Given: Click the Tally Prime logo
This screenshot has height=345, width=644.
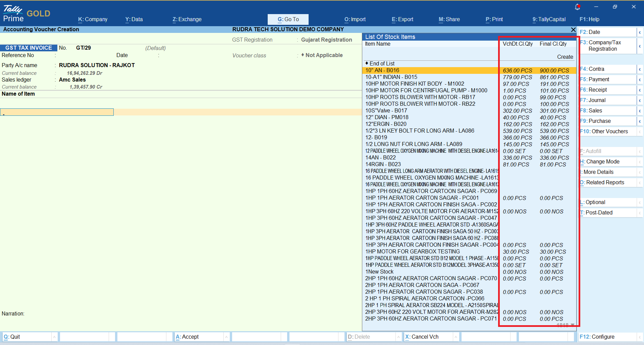Looking at the screenshot, I should pos(13,13).
